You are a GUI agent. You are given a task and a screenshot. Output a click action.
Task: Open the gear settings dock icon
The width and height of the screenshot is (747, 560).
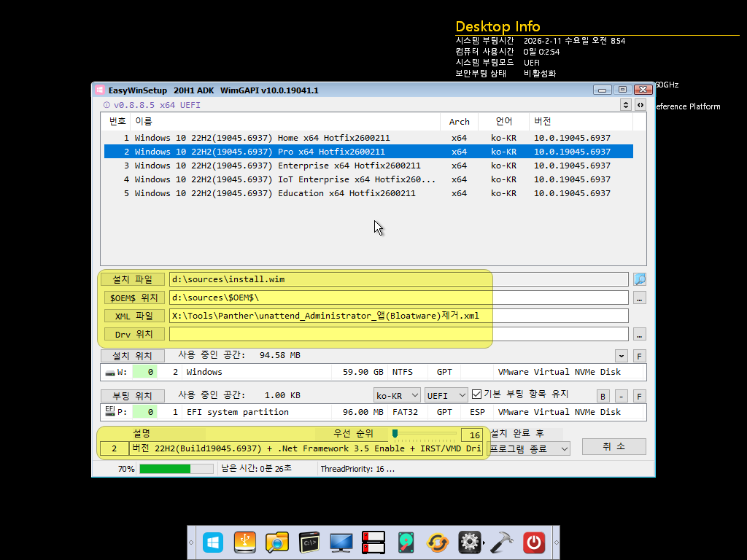click(x=469, y=542)
